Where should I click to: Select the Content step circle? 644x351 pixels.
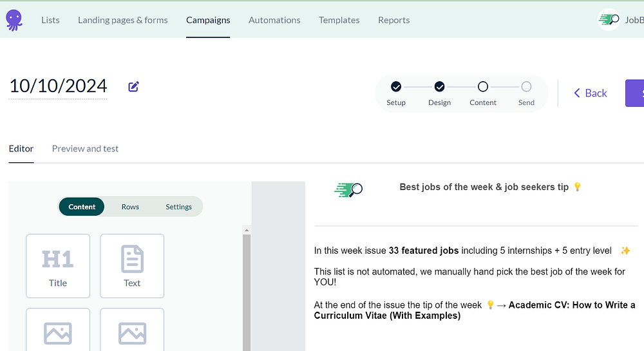pos(483,87)
